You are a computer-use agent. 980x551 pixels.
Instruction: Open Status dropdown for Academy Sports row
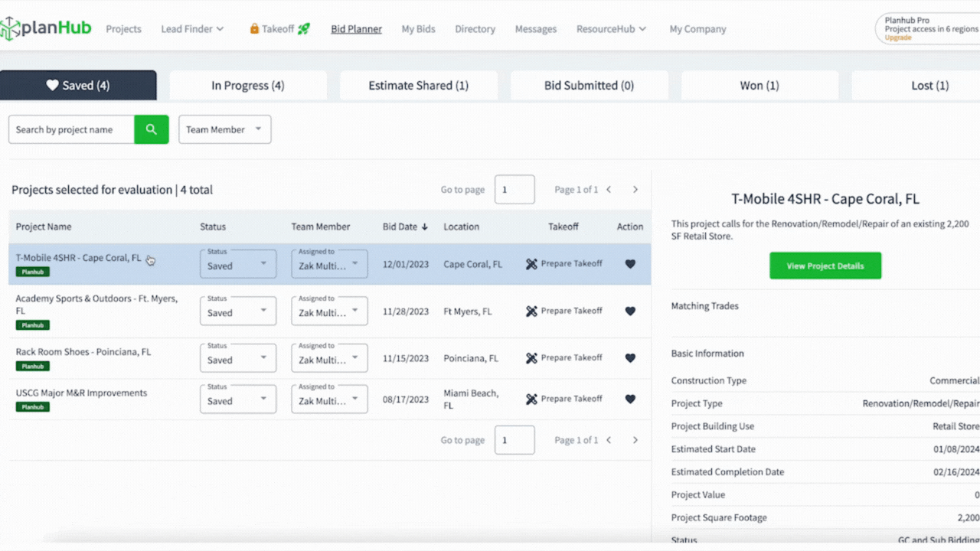click(x=238, y=311)
